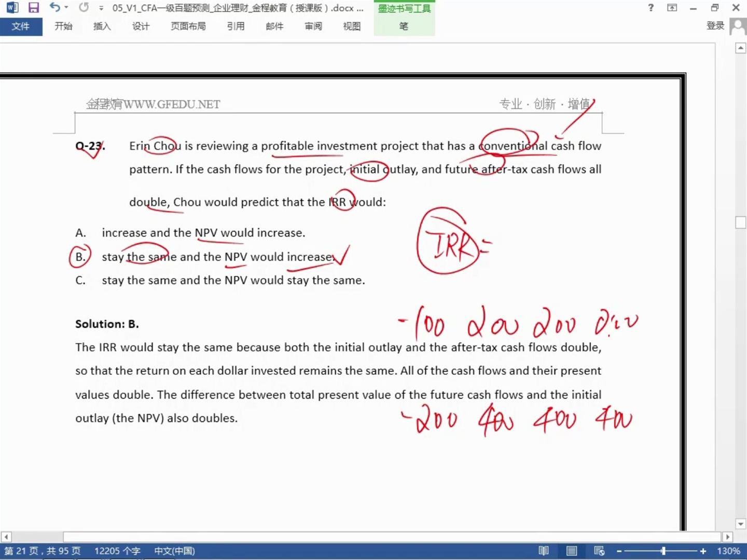This screenshot has height=560, width=747.
Task: Open Customize Quick Access Toolbar dropdown
Action: tap(101, 8)
